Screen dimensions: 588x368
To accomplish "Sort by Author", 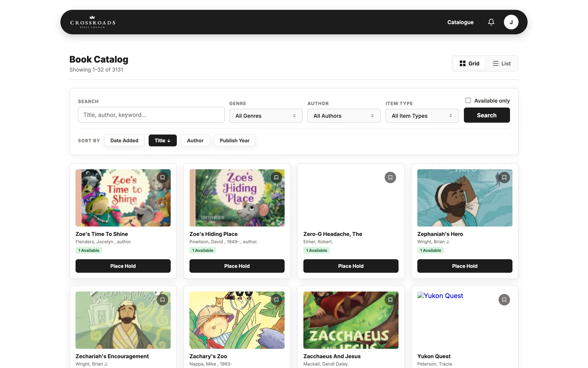I will click(195, 140).
